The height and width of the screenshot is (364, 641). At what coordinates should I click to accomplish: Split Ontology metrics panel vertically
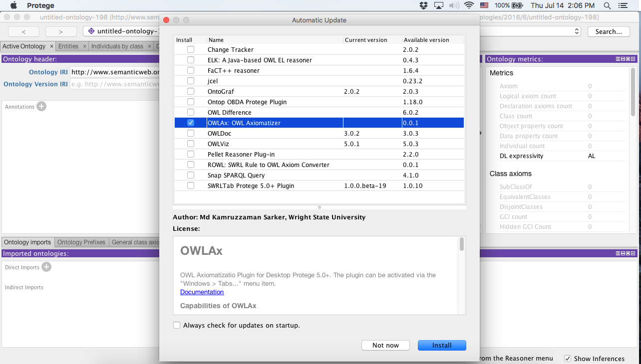point(618,59)
